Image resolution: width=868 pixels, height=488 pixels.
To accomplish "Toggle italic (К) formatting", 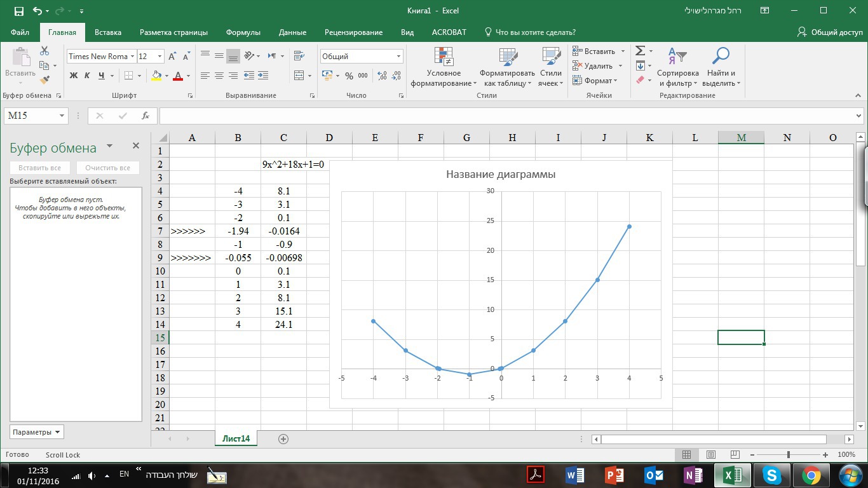I will 88,76.
